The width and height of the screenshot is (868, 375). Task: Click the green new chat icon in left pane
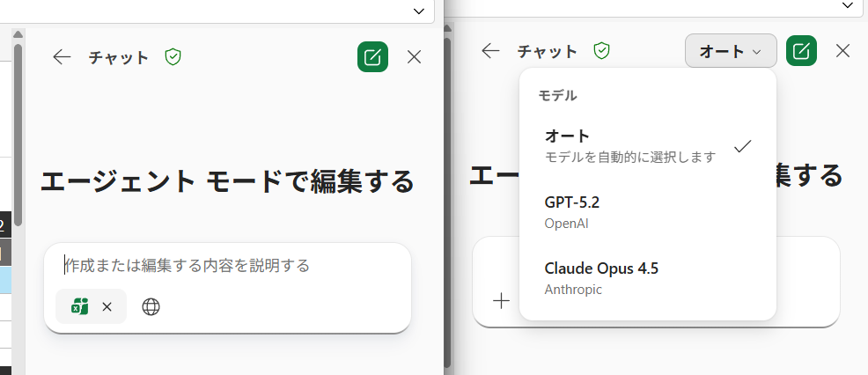(372, 57)
